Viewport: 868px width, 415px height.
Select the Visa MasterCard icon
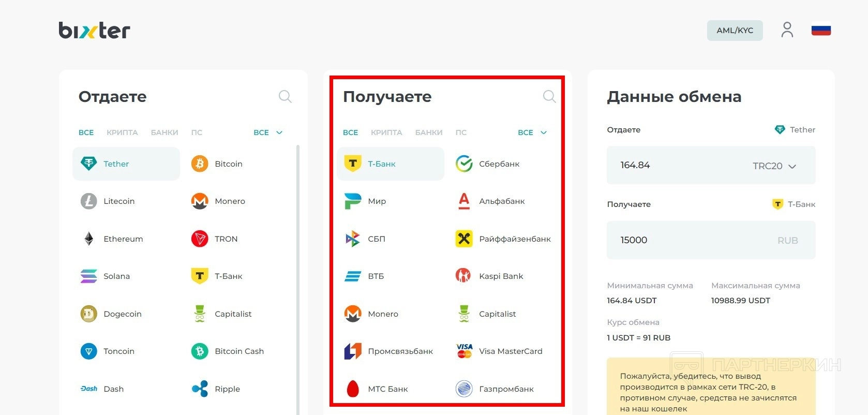point(465,351)
